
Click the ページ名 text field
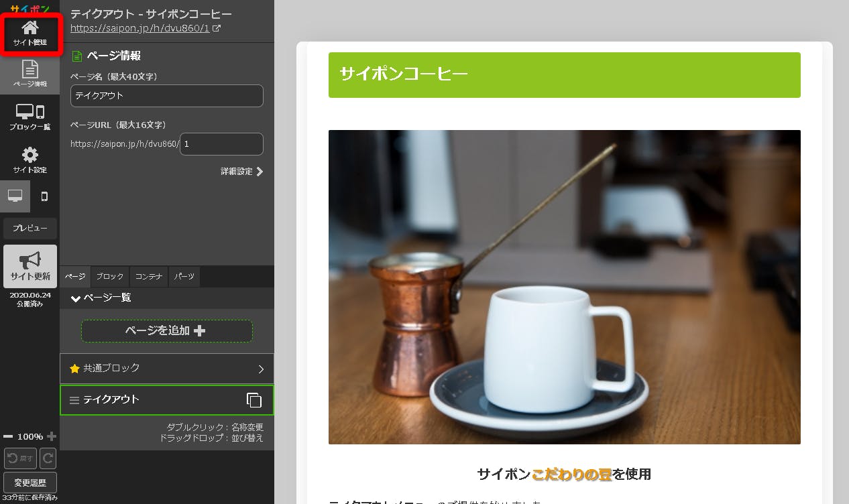click(166, 96)
